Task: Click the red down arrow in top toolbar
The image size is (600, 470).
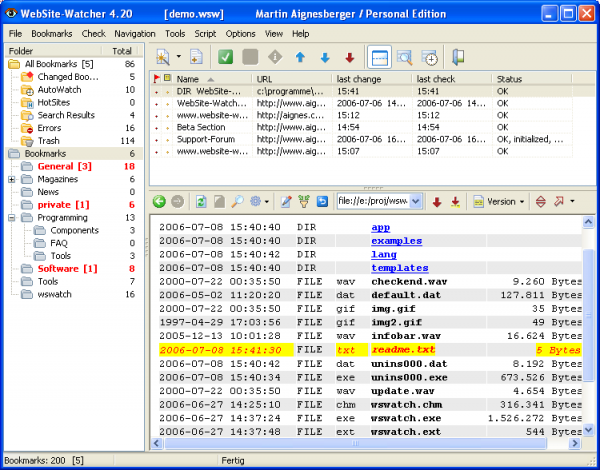Action: [349, 58]
